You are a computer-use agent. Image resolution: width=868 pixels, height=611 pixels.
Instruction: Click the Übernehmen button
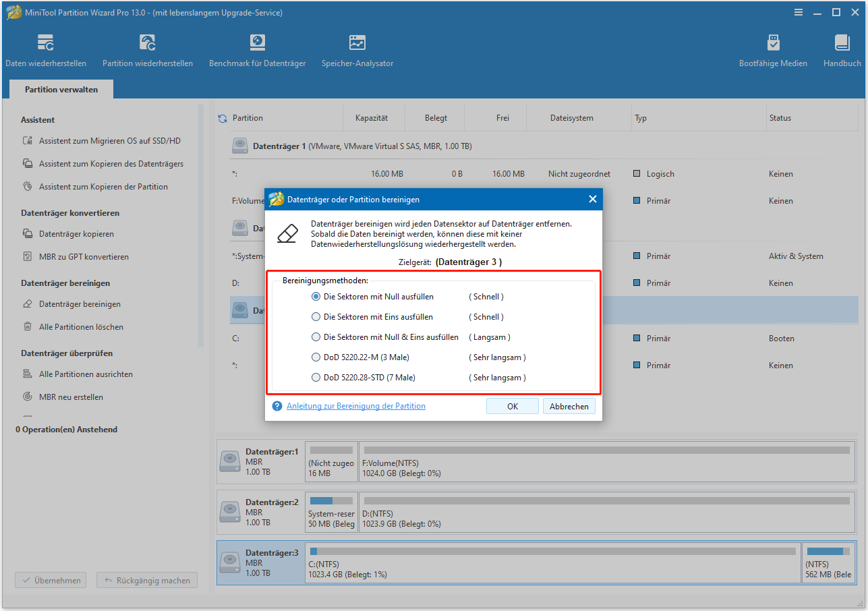pyautogui.click(x=50, y=580)
